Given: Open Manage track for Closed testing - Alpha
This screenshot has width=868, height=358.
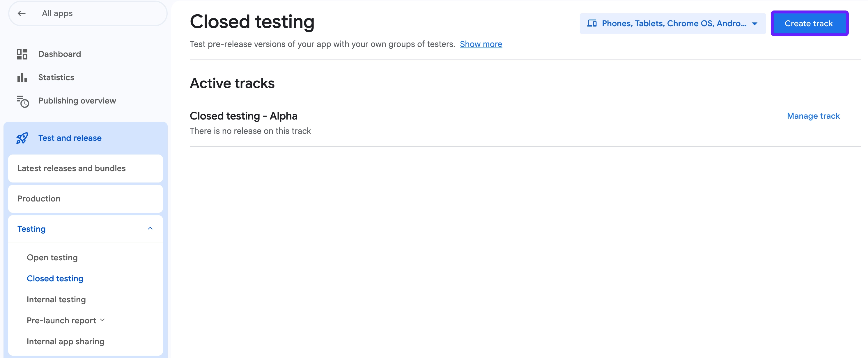Looking at the screenshot, I should [x=813, y=116].
